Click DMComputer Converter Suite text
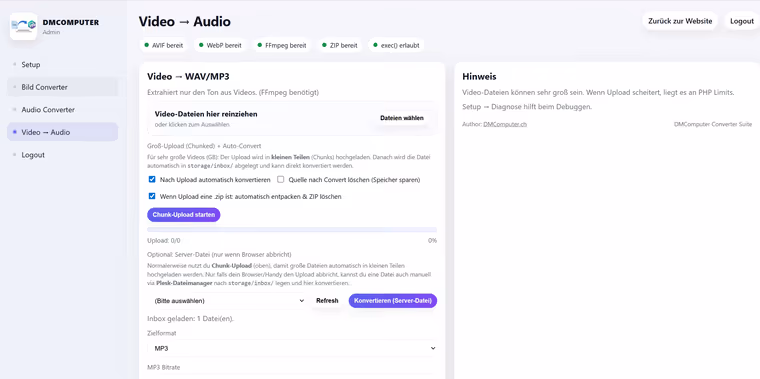Viewport: 760px width, 379px height. [713, 124]
